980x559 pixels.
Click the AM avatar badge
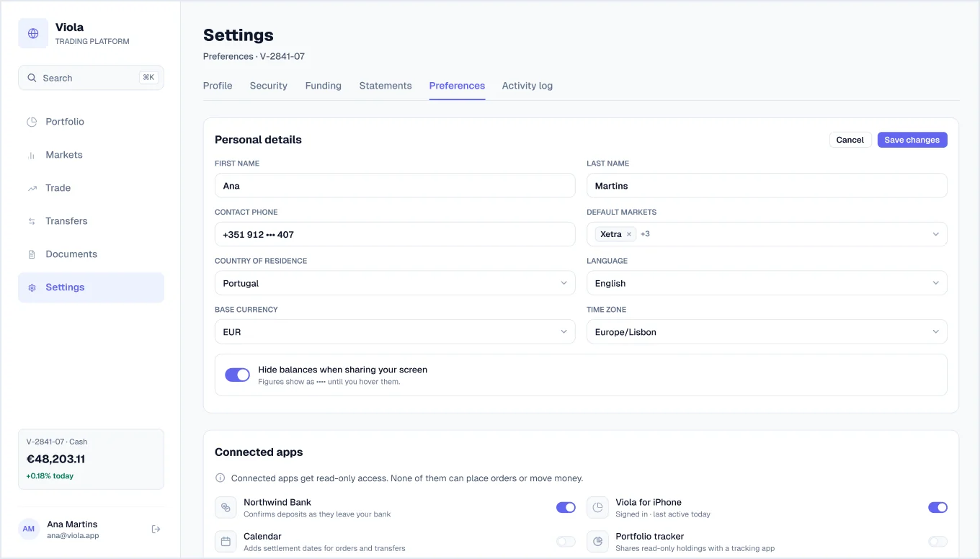coord(29,529)
